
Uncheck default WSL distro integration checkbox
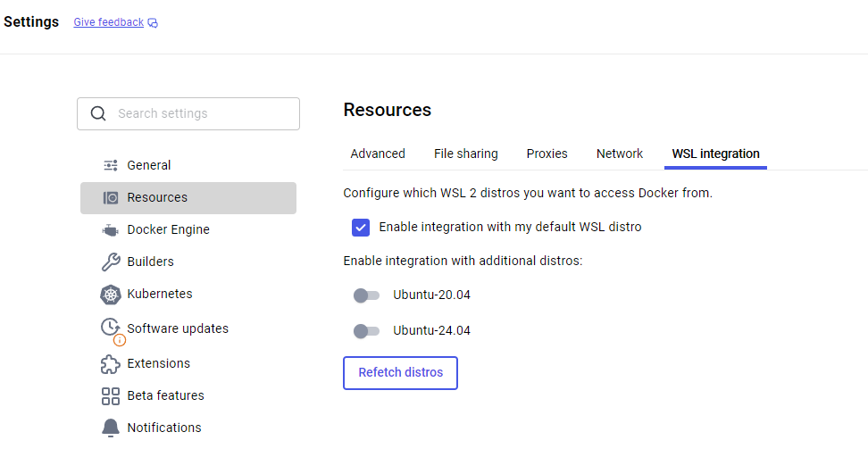pos(361,228)
